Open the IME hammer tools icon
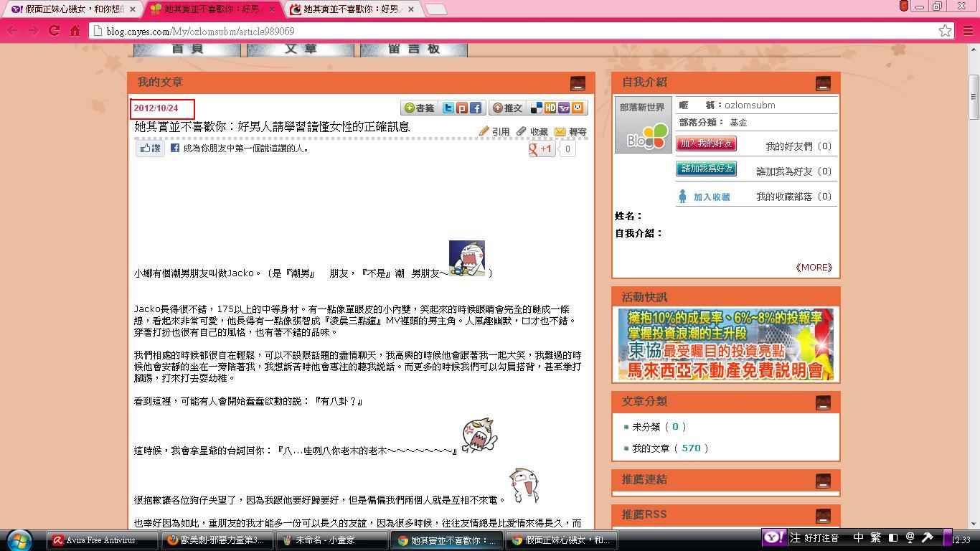This screenshot has width=980, height=551. [x=927, y=537]
